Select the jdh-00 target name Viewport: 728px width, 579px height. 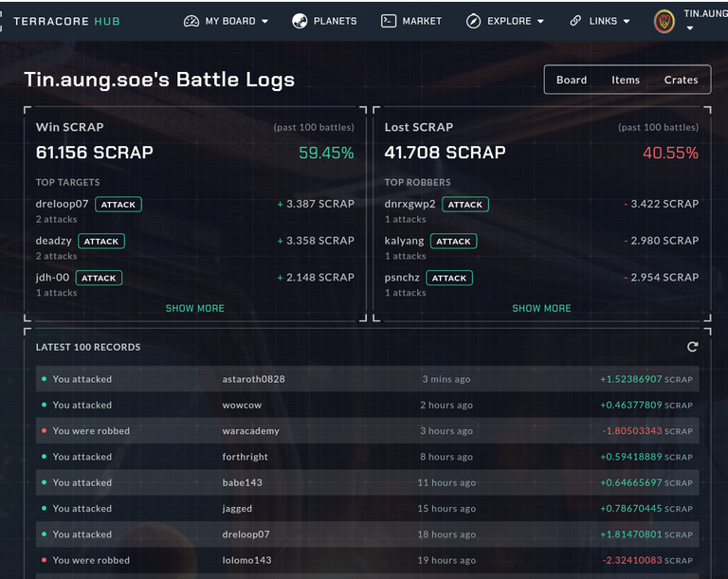click(x=52, y=278)
